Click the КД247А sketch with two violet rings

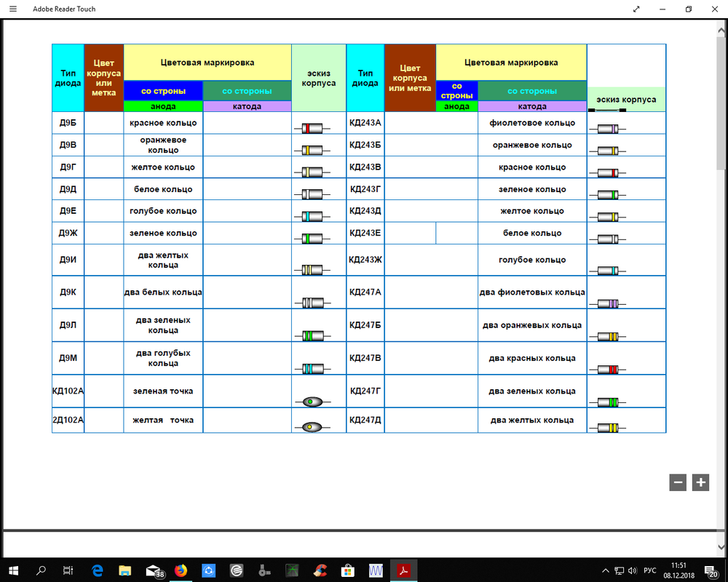(607, 304)
